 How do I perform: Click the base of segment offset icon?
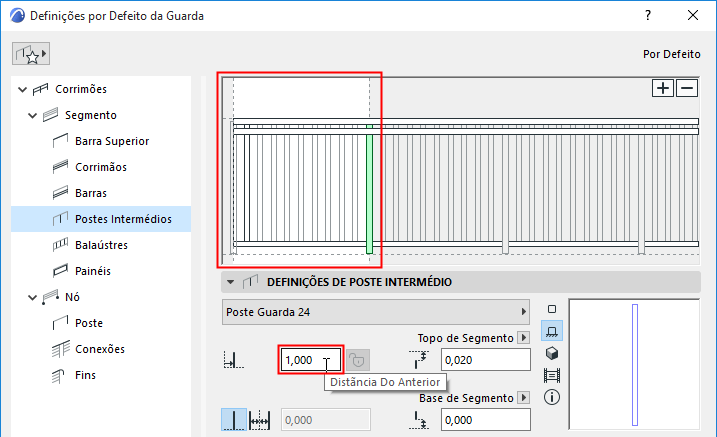419,420
